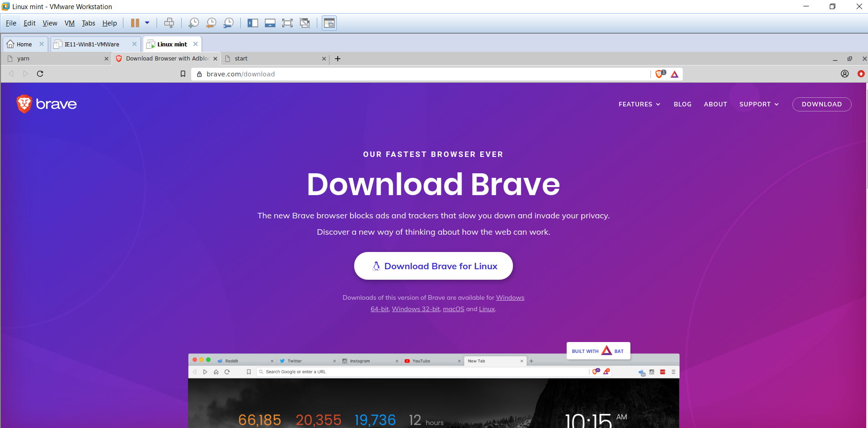The height and width of the screenshot is (428, 868).
Task: Open the Brave Shields panel in the address bar
Action: [x=660, y=74]
